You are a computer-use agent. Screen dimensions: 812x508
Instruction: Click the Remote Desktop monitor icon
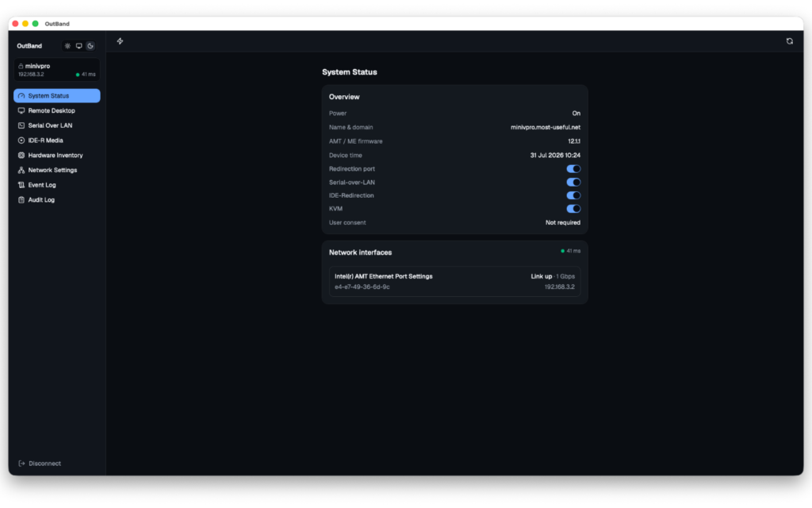pos(21,110)
